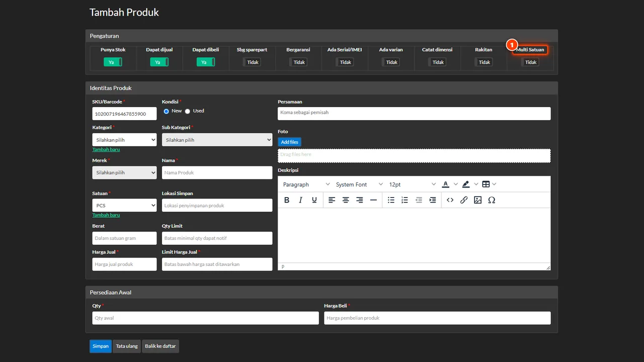Open 12pt font size dropdown
This screenshot has height=362, width=644.
pos(412,185)
